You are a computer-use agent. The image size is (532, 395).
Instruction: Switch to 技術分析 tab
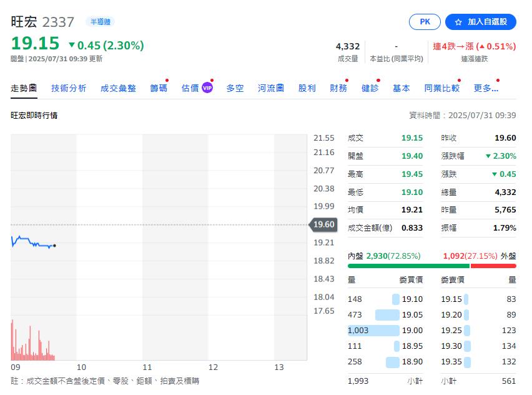[69, 88]
